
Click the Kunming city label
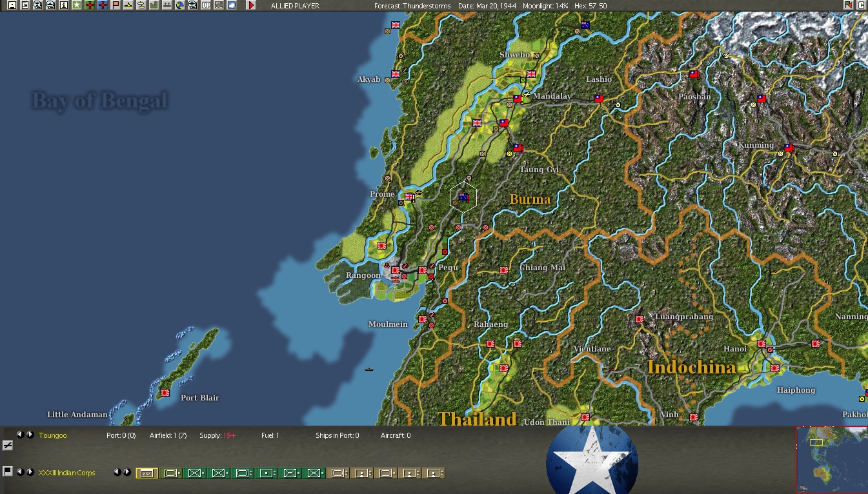(x=756, y=145)
